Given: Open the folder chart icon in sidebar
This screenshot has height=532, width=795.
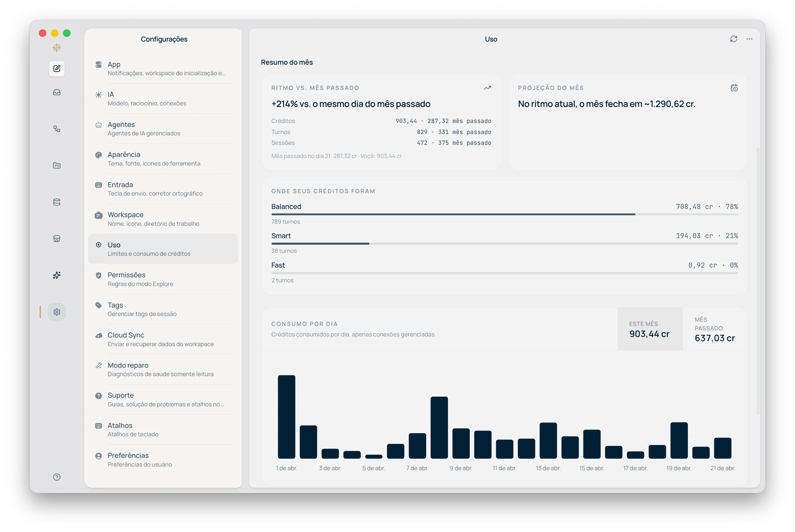Looking at the screenshot, I should [x=57, y=165].
